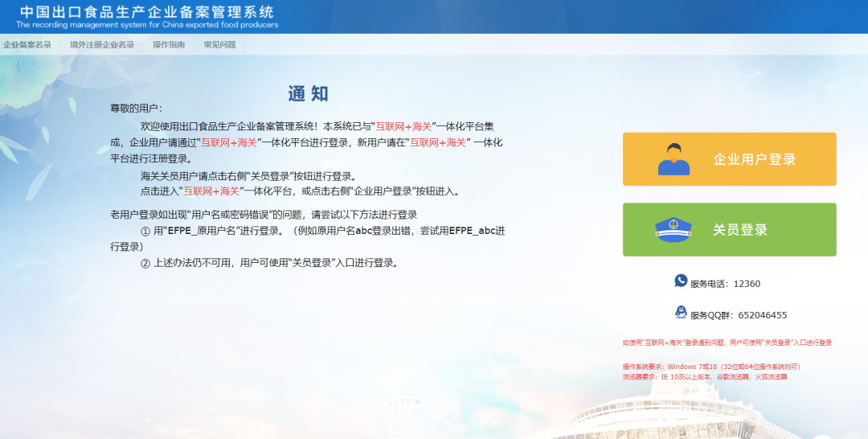
Task: Click enterprise user avatar icon
Action: tap(674, 159)
